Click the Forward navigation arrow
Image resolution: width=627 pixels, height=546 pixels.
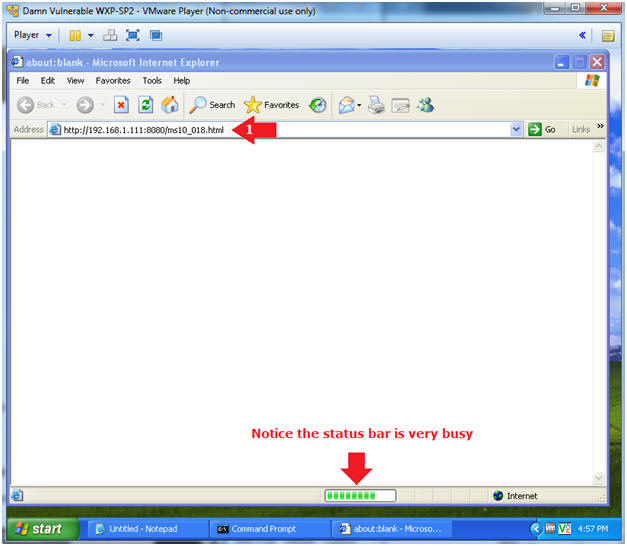[85, 105]
